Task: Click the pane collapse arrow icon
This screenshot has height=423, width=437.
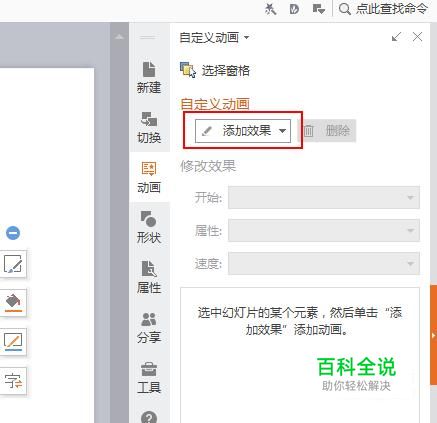Action: pyautogui.click(x=396, y=37)
